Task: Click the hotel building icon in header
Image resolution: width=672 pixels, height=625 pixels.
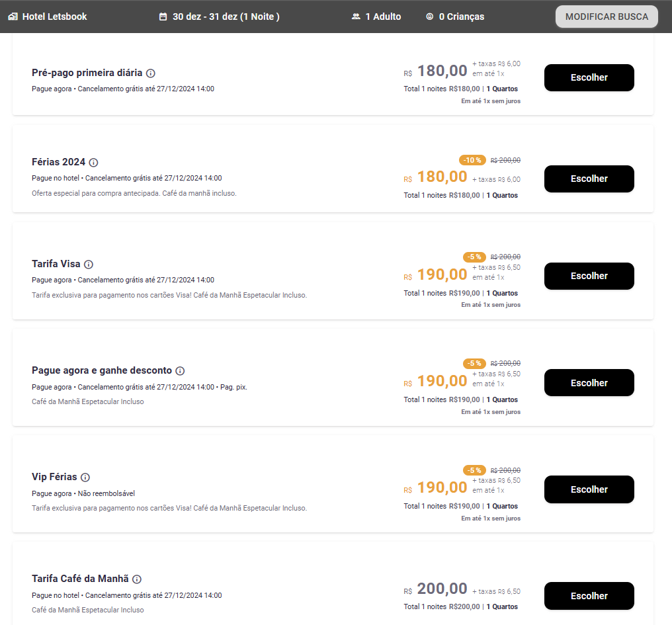Action: click(x=13, y=17)
